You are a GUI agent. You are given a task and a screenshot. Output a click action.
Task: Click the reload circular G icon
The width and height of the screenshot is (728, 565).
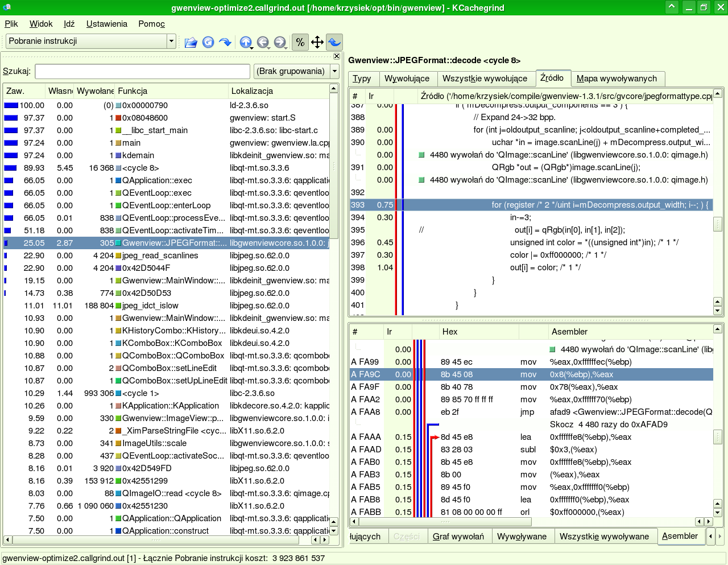click(208, 42)
